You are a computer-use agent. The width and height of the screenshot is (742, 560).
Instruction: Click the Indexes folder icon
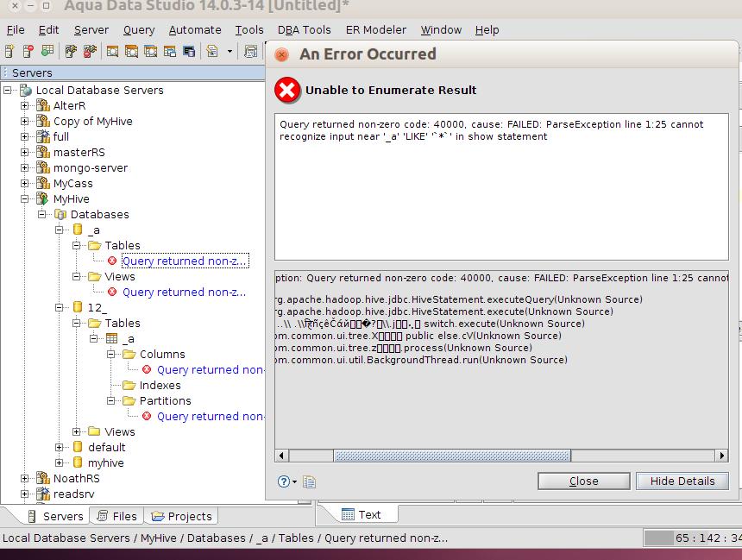coord(129,385)
